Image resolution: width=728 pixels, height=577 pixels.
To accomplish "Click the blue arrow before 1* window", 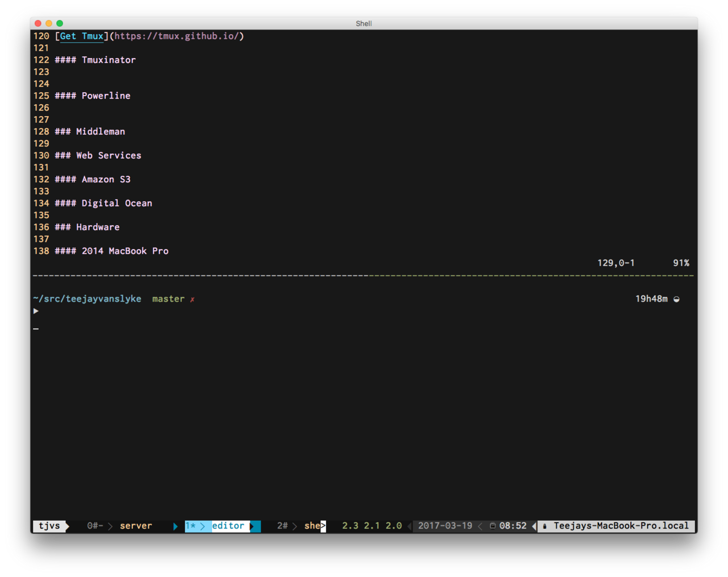I will (x=175, y=526).
